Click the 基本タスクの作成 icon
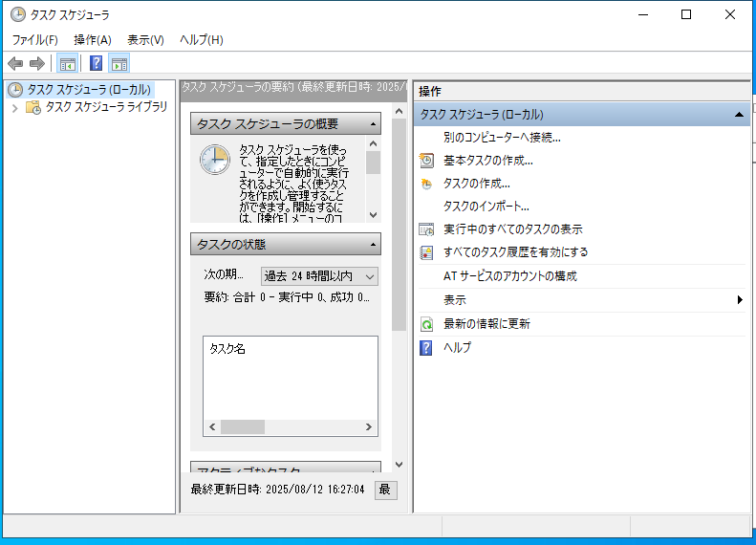Image resolution: width=756 pixels, height=545 pixels. pos(426,161)
